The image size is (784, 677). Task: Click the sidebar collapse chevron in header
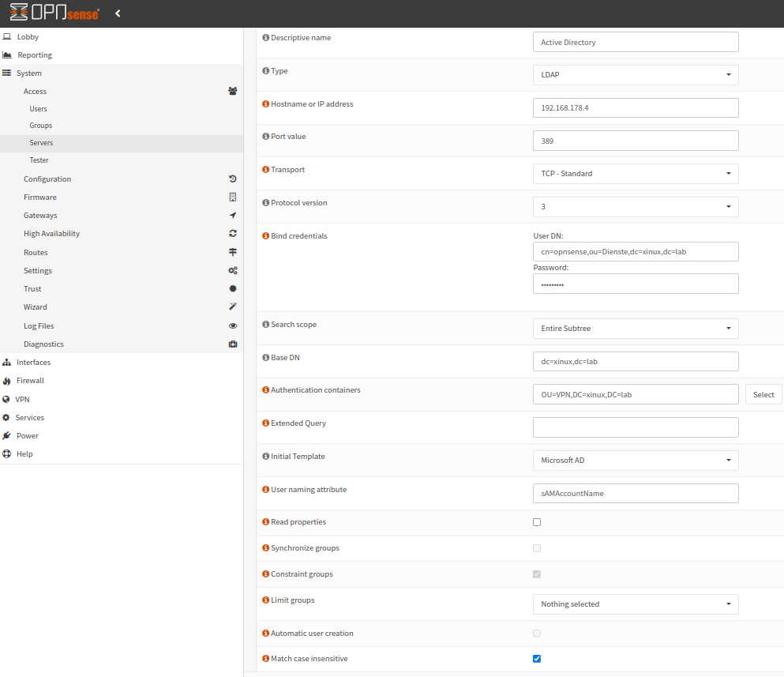[x=118, y=13]
